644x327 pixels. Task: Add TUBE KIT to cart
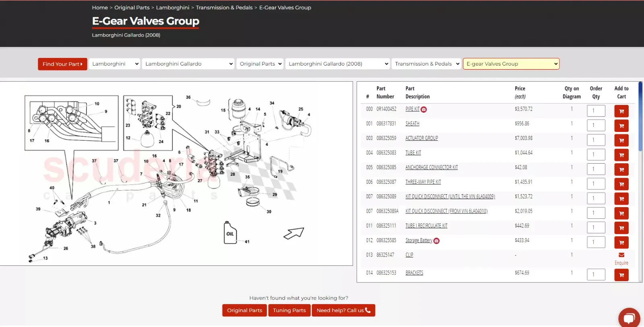tap(621, 155)
